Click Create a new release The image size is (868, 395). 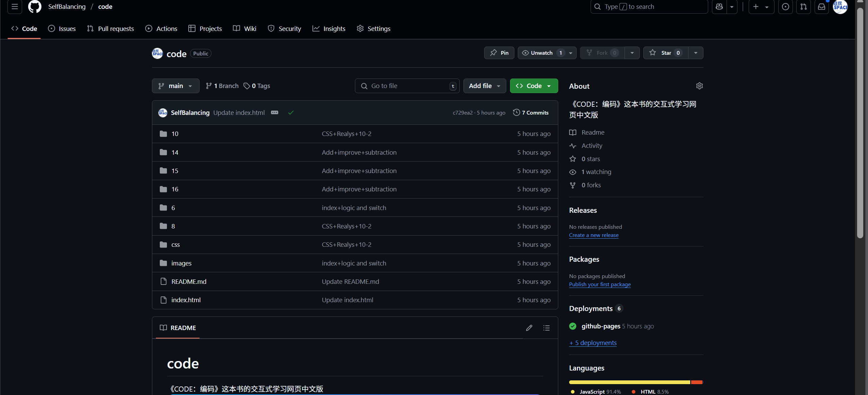pos(594,235)
